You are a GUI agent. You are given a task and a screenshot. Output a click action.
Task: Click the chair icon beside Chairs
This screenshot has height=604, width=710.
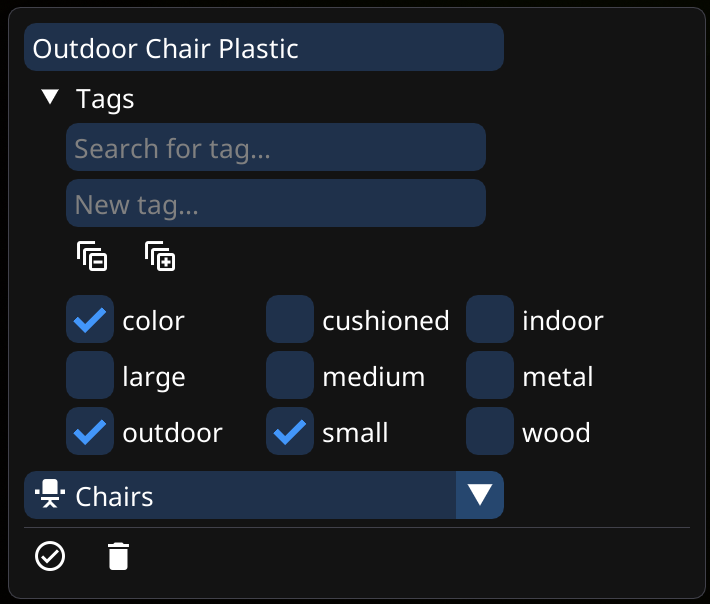[47, 495]
